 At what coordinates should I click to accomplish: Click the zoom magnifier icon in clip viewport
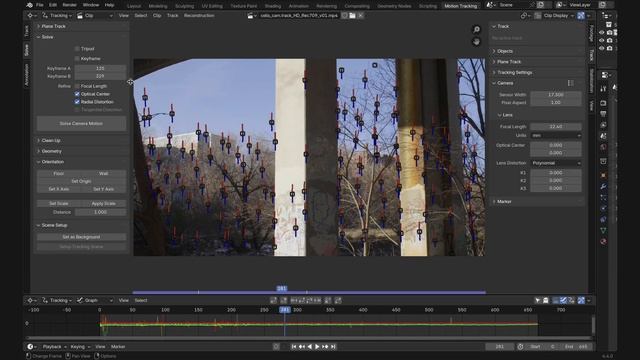tap(476, 29)
